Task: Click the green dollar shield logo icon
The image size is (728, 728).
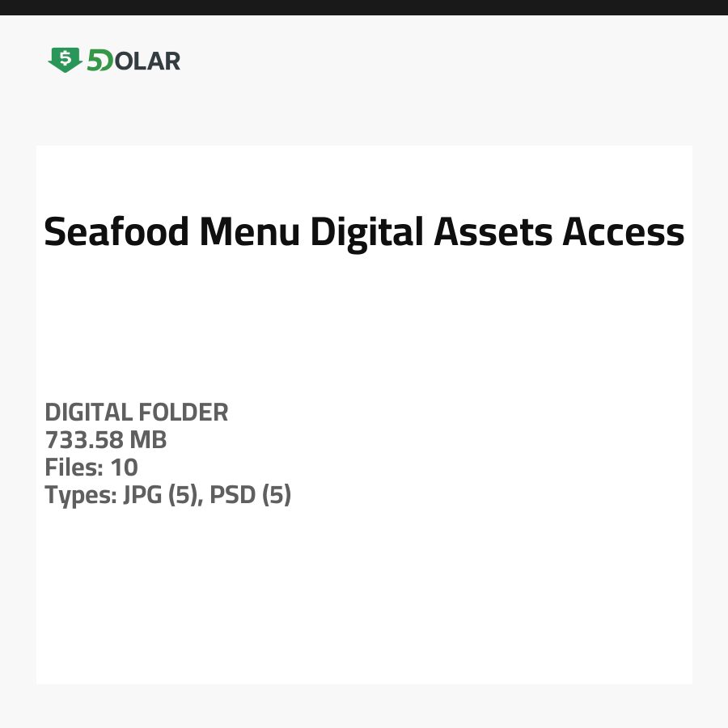Action: (65, 60)
